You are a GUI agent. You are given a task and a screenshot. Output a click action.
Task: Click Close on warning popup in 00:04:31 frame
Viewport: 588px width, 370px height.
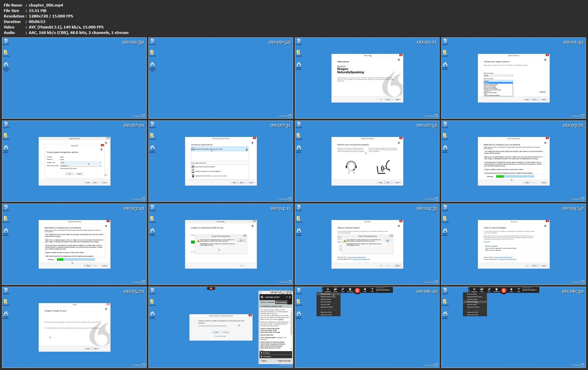[387, 240]
